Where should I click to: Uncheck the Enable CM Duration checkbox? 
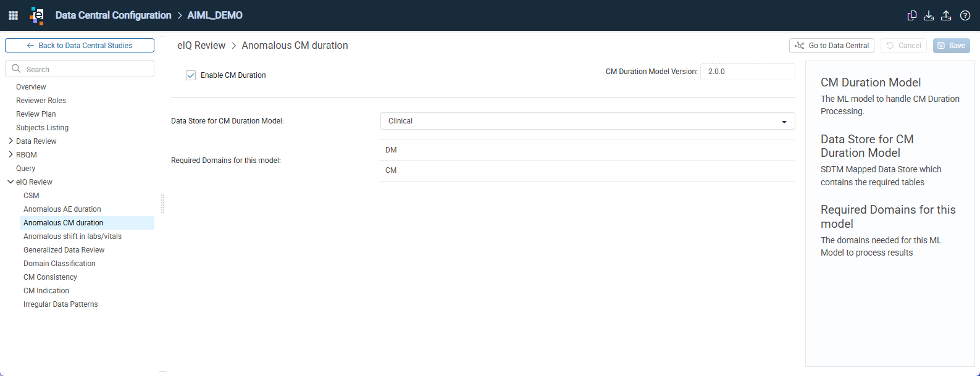point(191,75)
